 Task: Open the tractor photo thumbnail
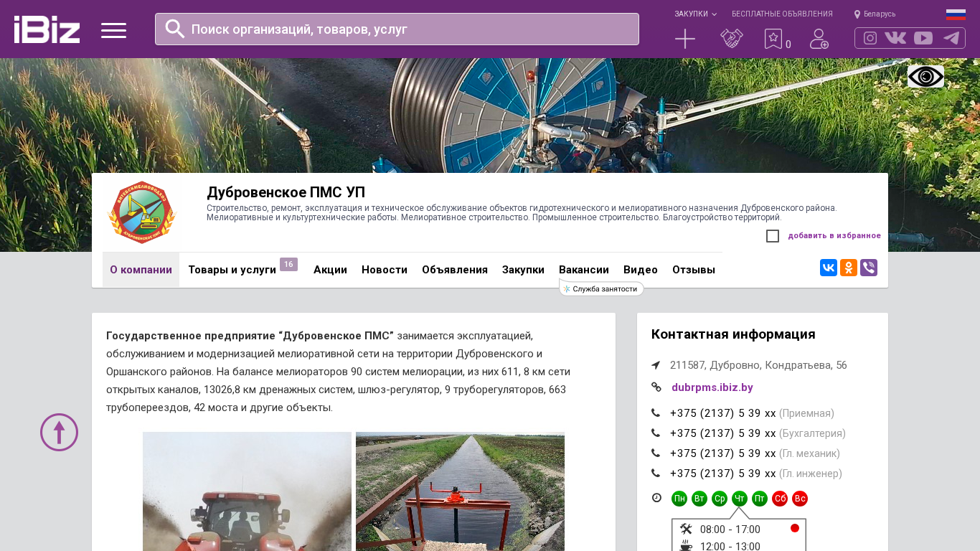coord(247,491)
